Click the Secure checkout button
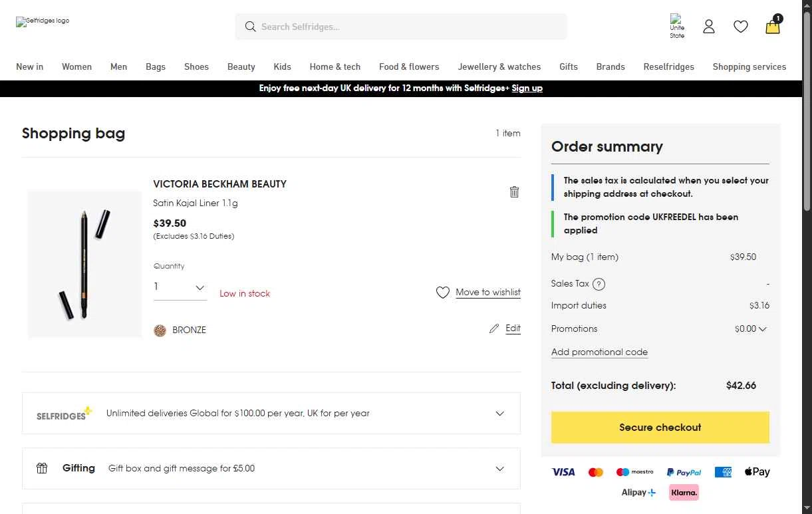This screenshot has width=812, height=514. pyautogui.click(x=660, y=428)
